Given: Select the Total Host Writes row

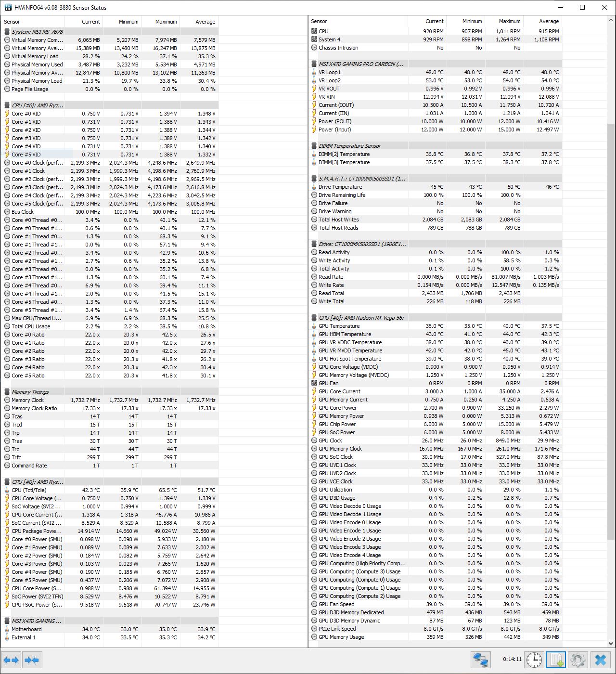Looking at the screenshot, I should click(x=436, y=220).
